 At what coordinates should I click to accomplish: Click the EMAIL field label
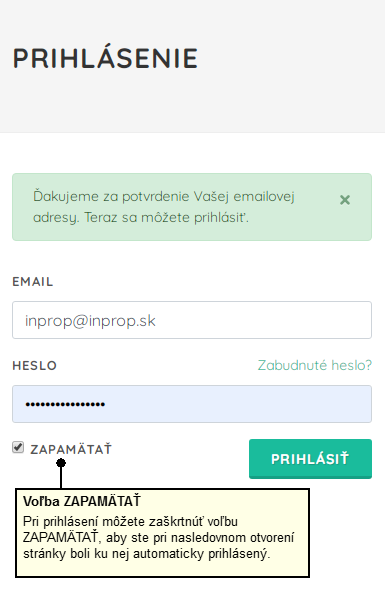(x=33, y=282)
